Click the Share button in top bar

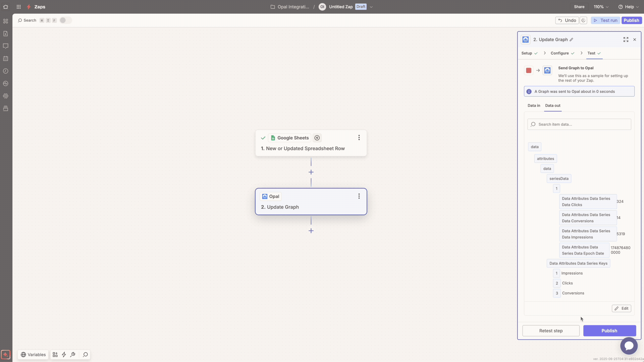click(579, 7)
